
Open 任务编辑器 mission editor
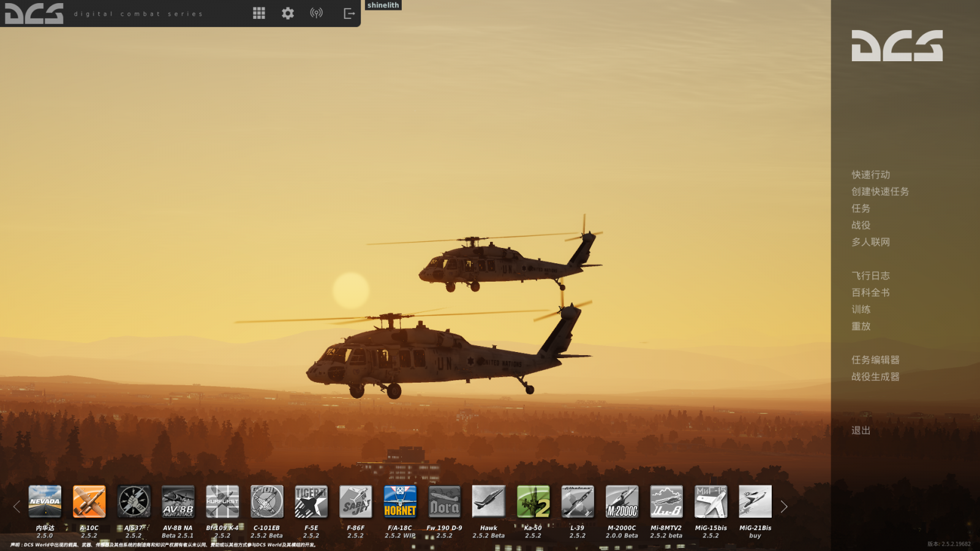click(875, 360)
